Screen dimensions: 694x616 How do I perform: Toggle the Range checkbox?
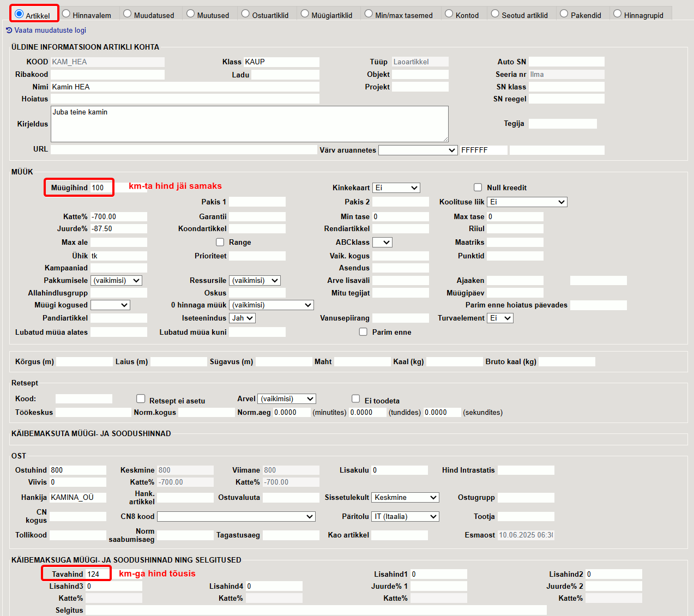coord(220,242)
